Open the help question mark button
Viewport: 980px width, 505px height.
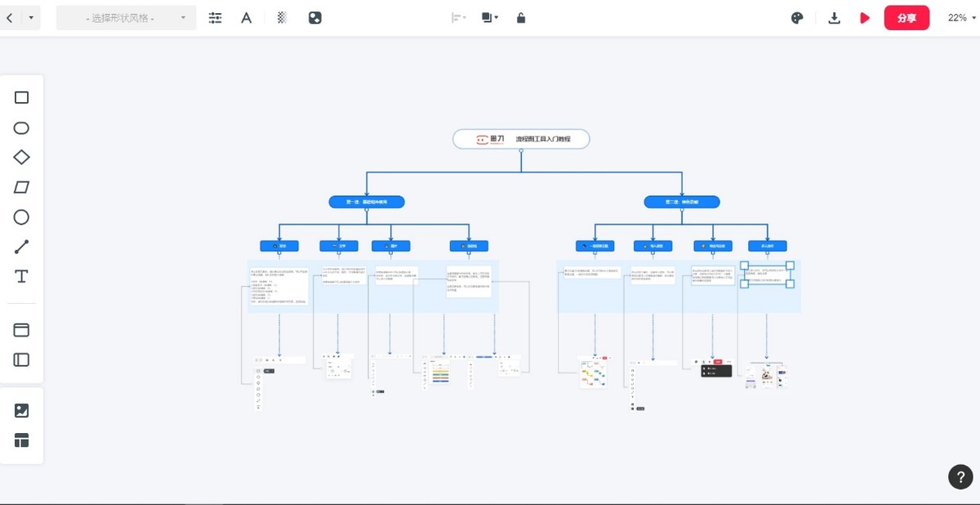pos(960,477)
